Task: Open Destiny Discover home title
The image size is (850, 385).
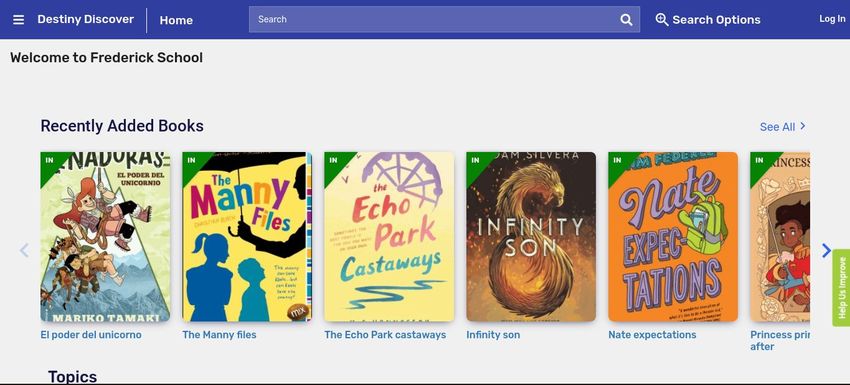Action: tap(86, 20)
